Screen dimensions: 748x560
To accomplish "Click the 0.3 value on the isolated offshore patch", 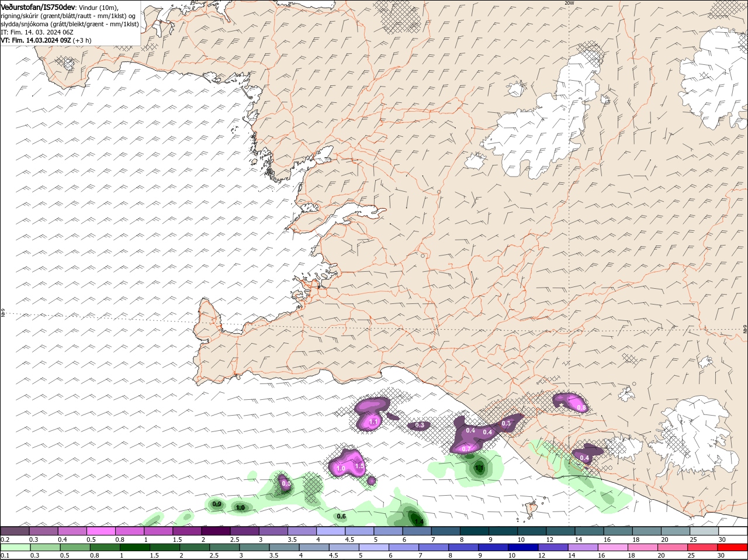I will (x=420, y=425).
